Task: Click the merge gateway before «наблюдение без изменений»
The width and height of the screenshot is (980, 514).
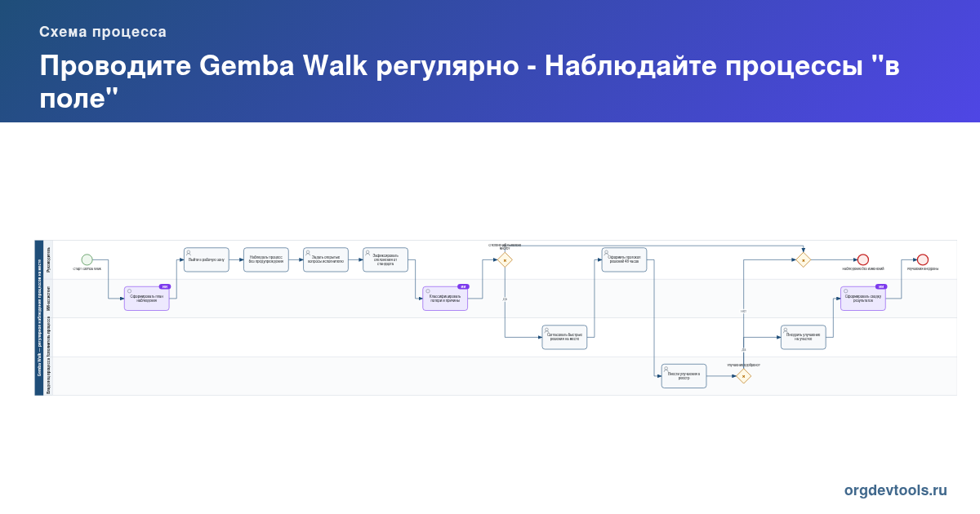Action: pyautogui.click(x=803, y=260)
